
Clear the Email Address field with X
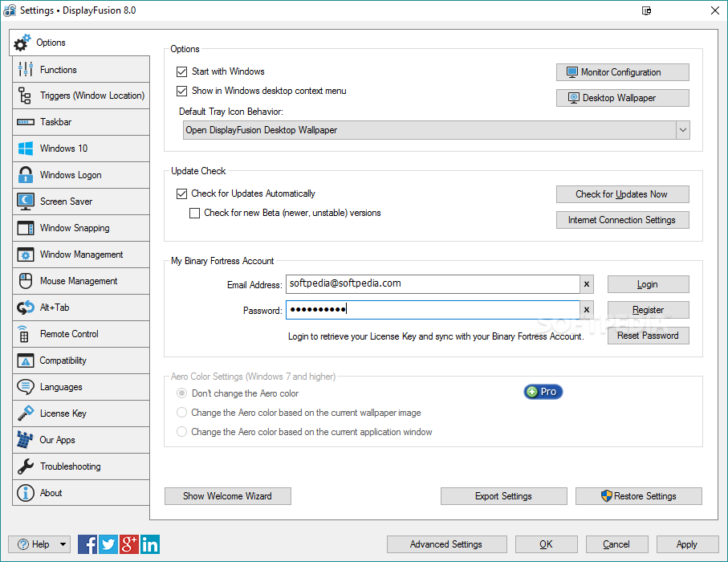(587, 284)
